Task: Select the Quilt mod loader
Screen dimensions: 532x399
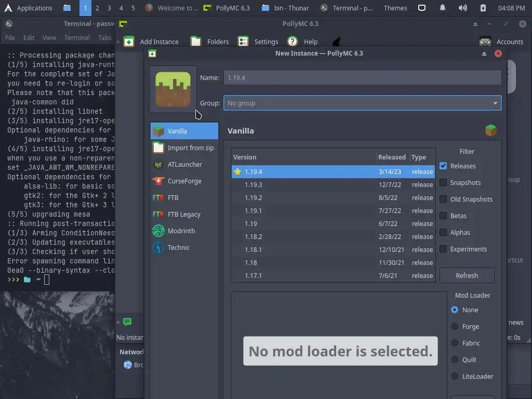Action: tap(455, 360)
